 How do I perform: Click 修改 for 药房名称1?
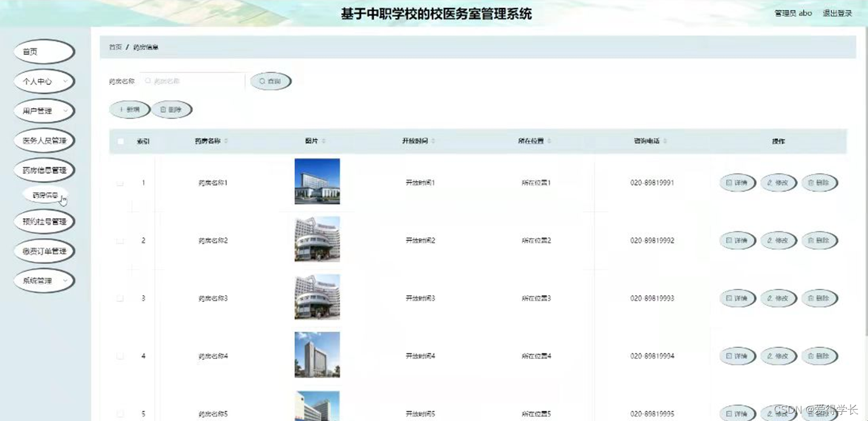(778, 183)
